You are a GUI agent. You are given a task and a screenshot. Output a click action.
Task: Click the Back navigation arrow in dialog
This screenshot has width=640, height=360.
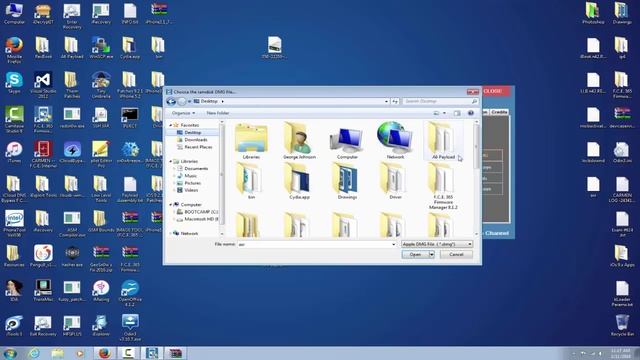[171, 101]
